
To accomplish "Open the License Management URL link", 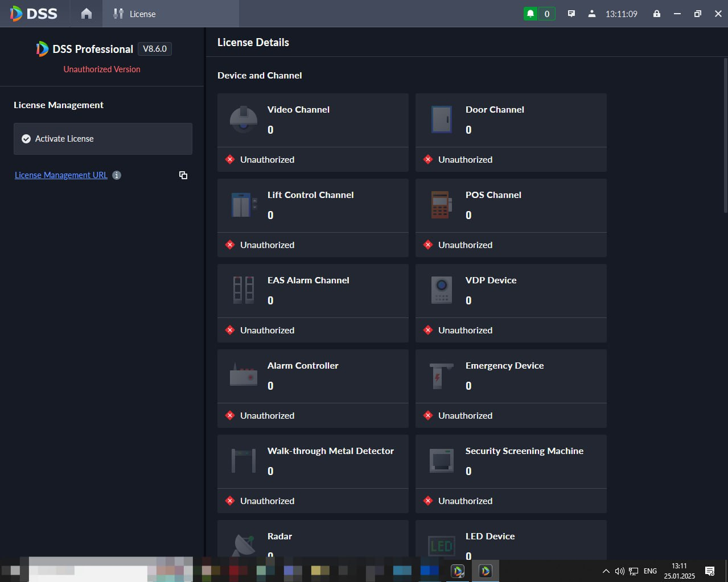I will pos(61,175).
